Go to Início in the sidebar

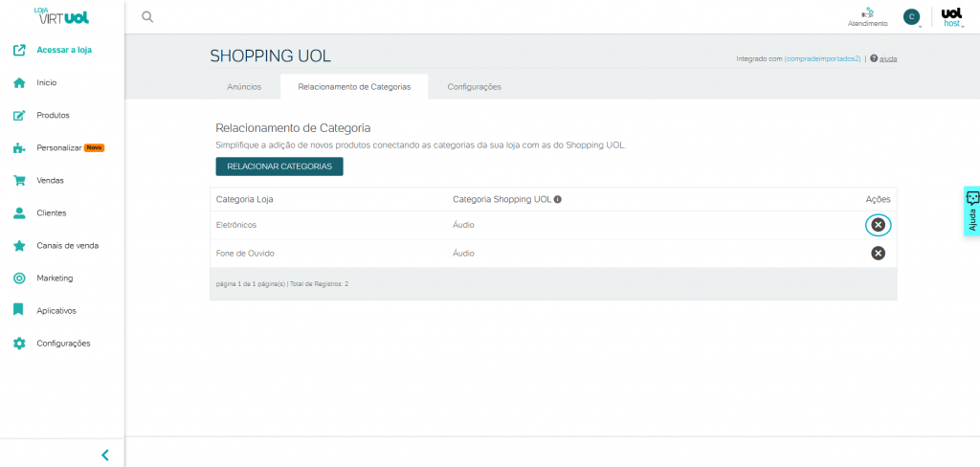click(47, 82)
